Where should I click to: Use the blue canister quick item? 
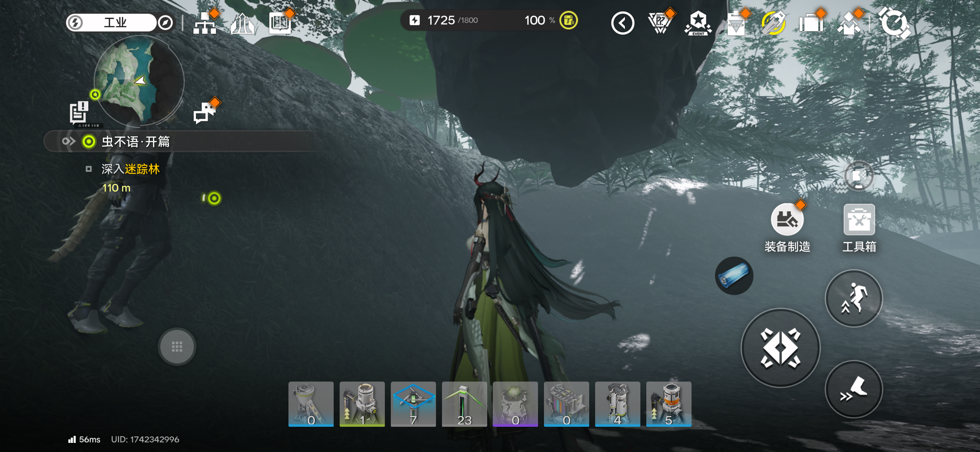pyautogui.click(x=734, y=275)
